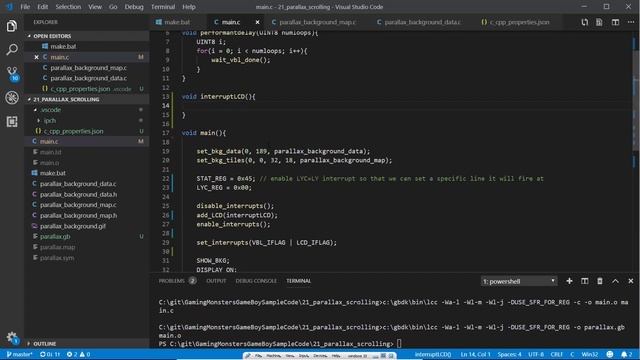Open the Selection menu
This screenshot has width=640, height=360.
click(68, 7)
